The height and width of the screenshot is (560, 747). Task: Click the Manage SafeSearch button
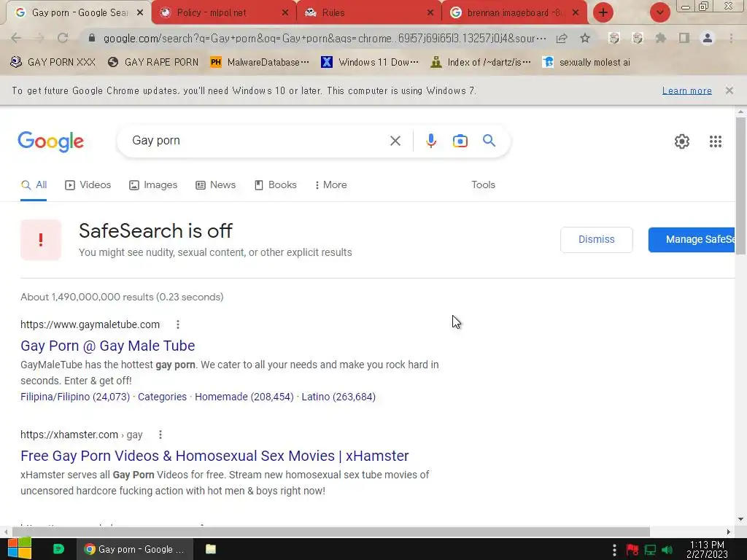tap(692, 239)
